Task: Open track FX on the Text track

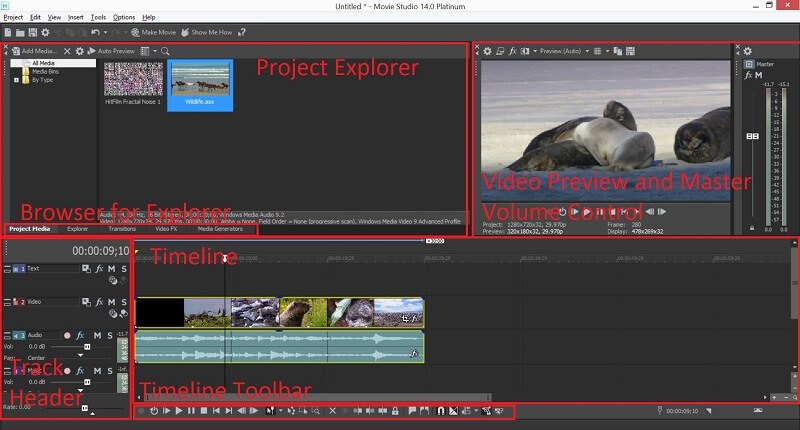Action: [99, 268]
